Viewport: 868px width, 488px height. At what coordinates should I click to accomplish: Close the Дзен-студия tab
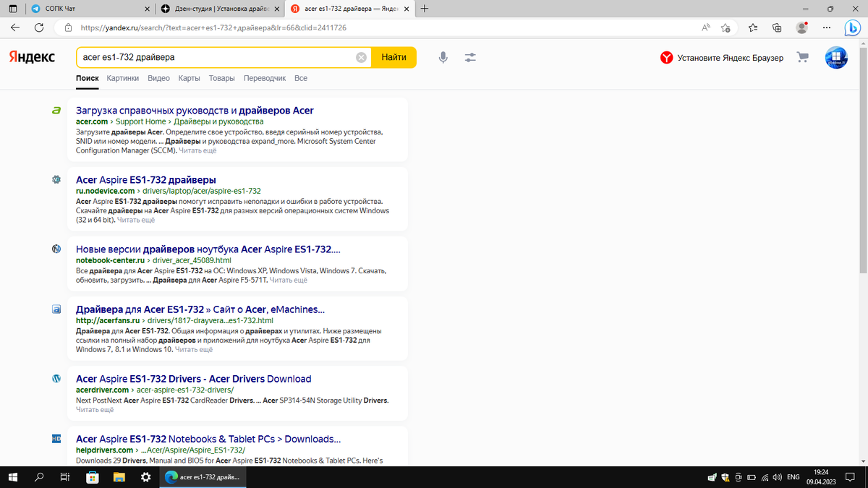(276, 9)
